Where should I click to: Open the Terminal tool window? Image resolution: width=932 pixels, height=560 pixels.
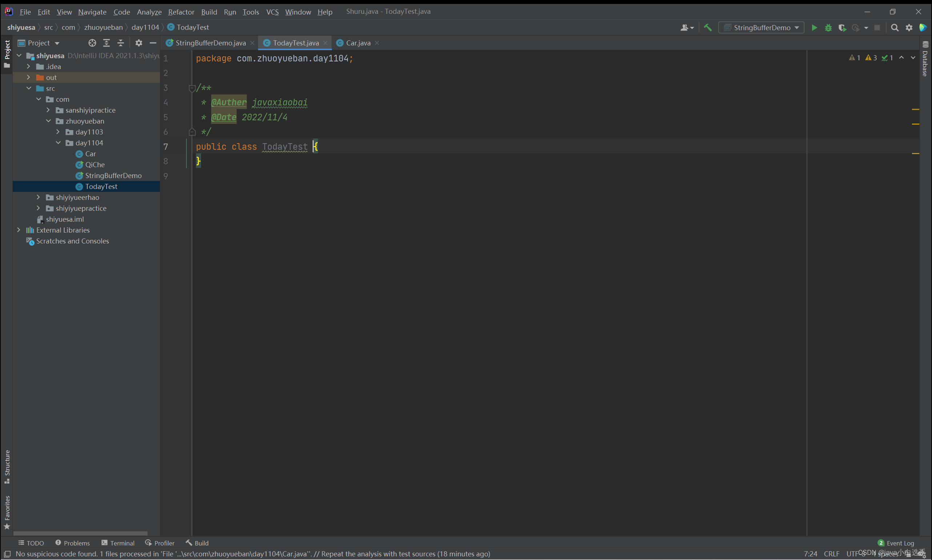coord(118,543)
